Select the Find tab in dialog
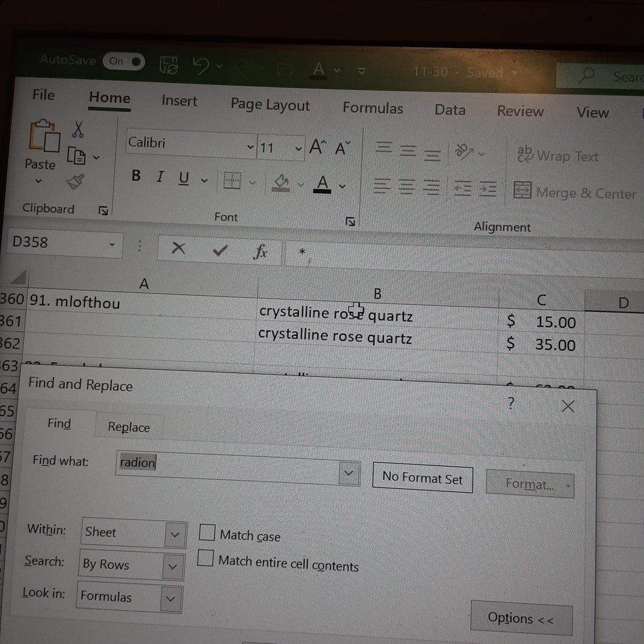The image size is (644, 644). pyautogui.click(x=59, y=423)
